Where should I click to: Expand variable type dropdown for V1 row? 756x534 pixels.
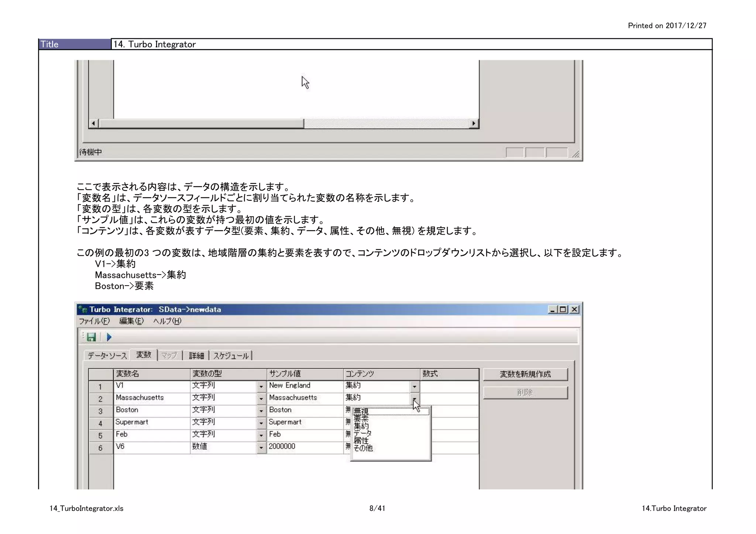click(261, 387)
